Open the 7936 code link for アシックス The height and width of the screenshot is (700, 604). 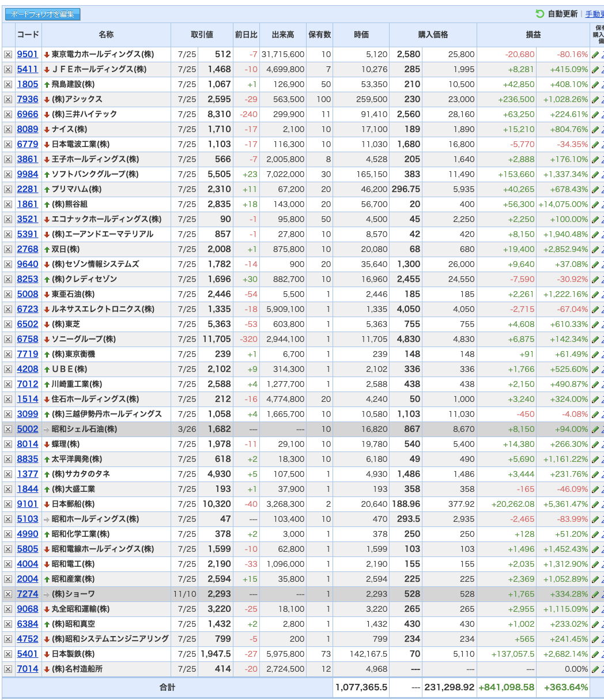28,99
